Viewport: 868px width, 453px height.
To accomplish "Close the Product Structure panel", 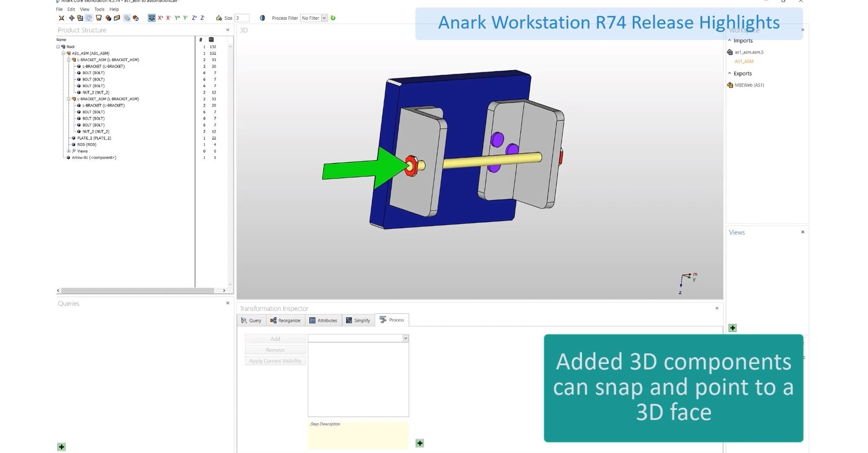I will [228, 30].
